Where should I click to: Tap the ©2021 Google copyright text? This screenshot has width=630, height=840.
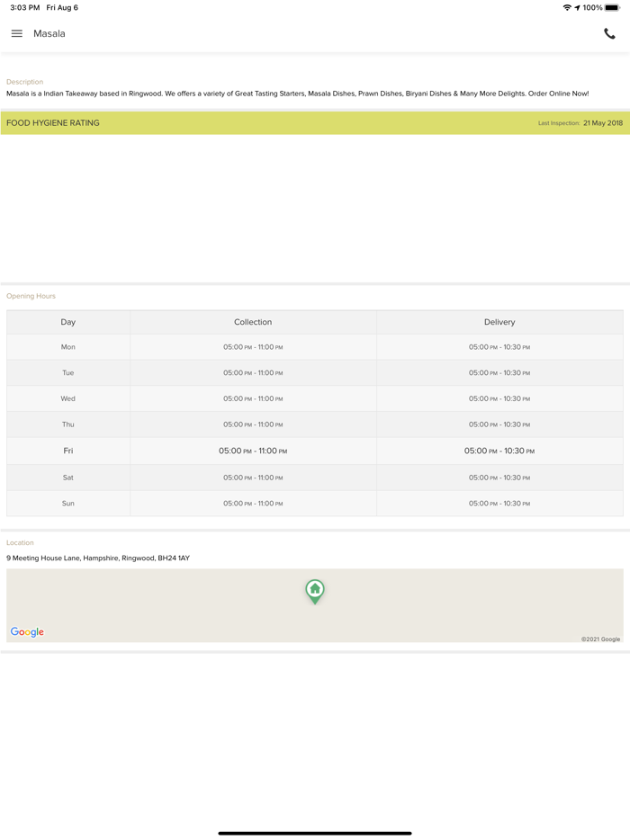tap(600, 639)
